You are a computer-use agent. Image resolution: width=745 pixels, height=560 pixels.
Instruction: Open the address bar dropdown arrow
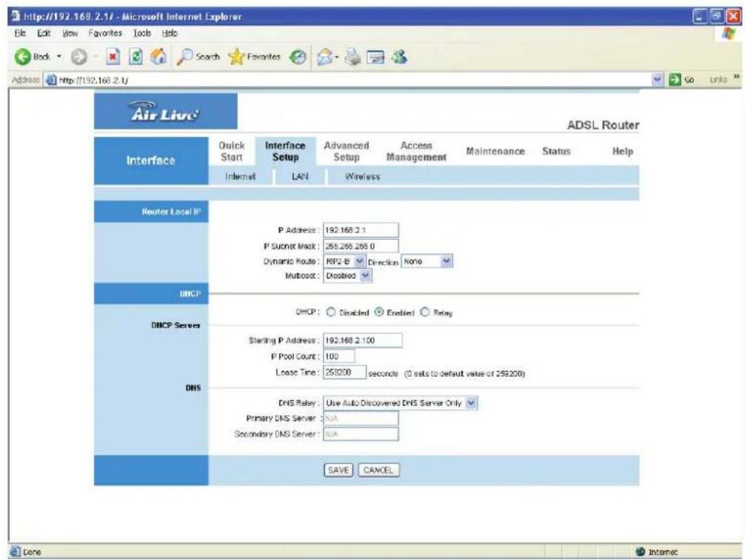pos(658,79)
